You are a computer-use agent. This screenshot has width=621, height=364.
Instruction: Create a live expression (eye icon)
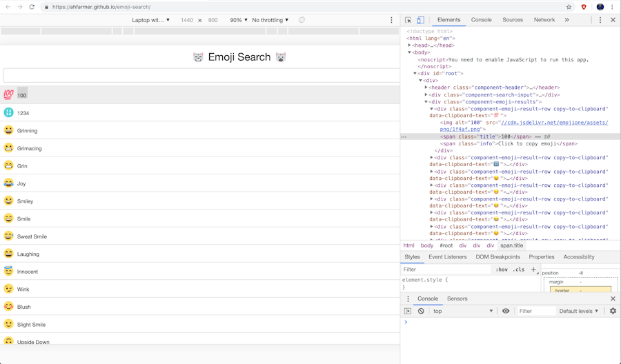point(506,311)
